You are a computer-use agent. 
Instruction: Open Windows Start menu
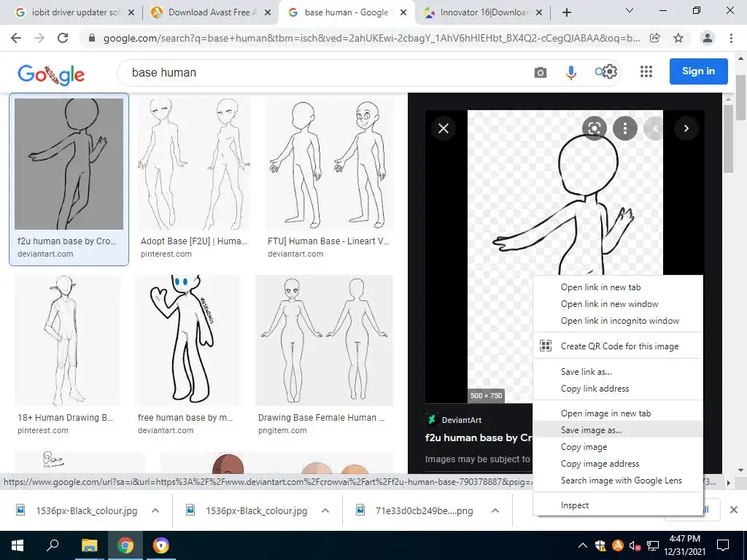(18, 545)
